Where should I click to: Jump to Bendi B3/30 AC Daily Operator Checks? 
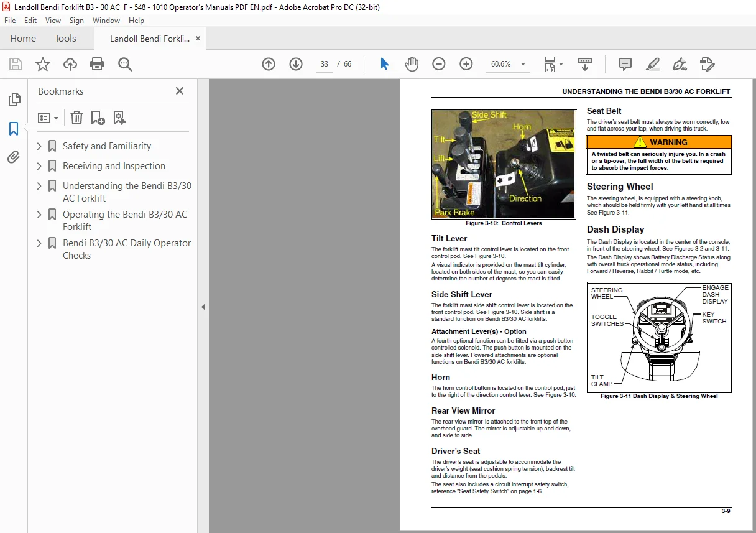pyautogui.click(x=127, y=249)
